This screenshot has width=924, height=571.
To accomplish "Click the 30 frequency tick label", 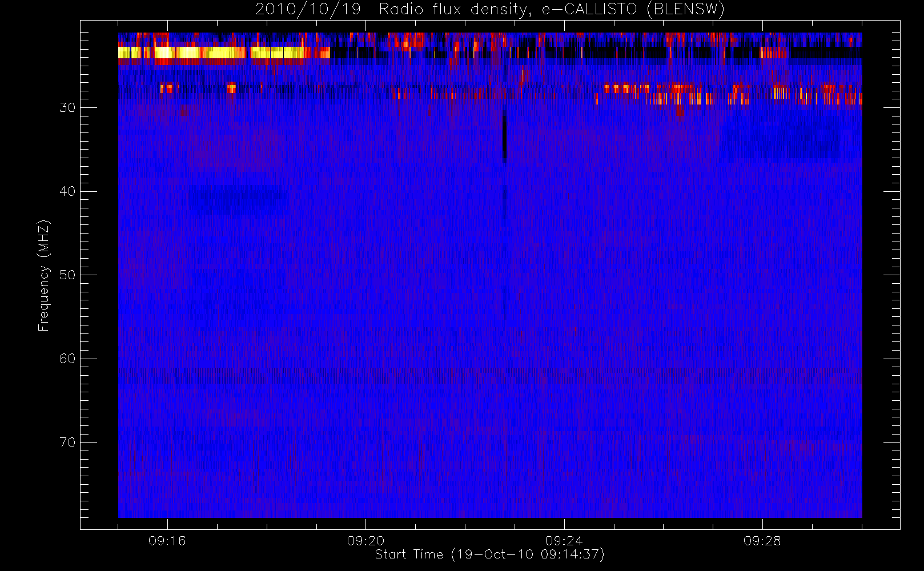I will (x=67, y=107).
